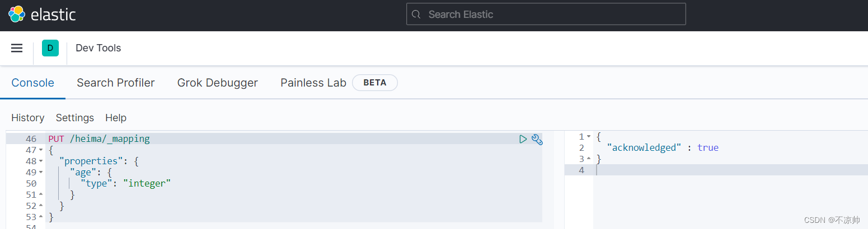The height and width of the screenshot is (229, 868).
Task: Fold the response JSON at line 1
Action: click(589, 137)
